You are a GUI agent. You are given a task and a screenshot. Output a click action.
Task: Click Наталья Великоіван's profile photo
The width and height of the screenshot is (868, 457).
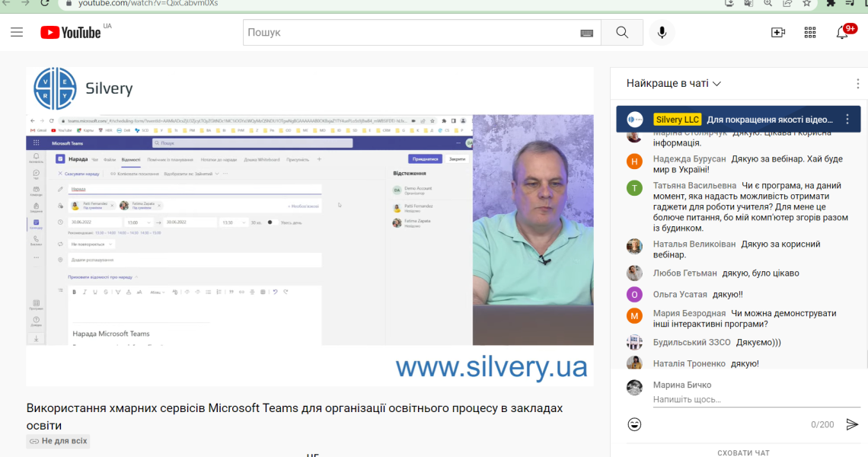click(x=634, y=247)
